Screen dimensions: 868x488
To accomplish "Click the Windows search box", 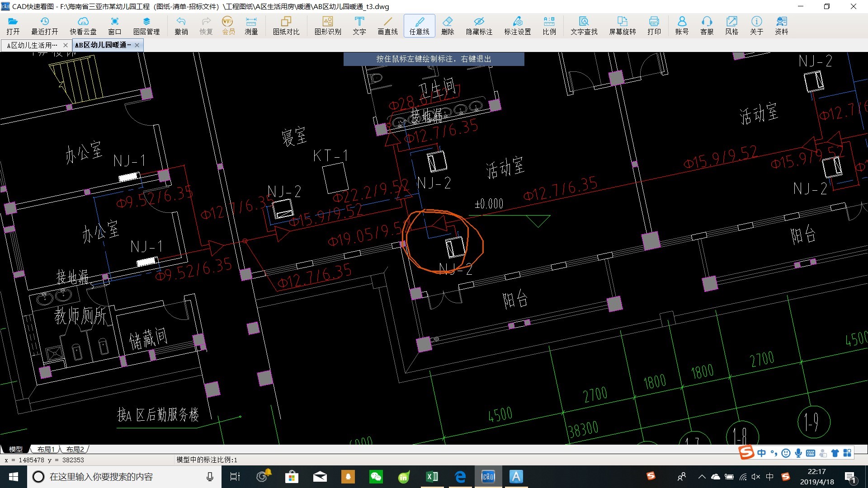I will pyautogui.click(x=124, y=477).
